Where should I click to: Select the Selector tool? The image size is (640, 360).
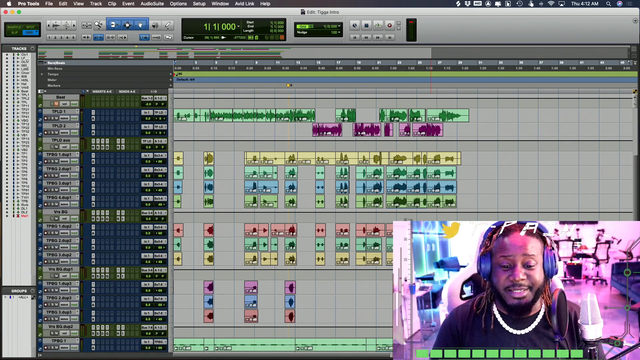click(x=127, y=25)
